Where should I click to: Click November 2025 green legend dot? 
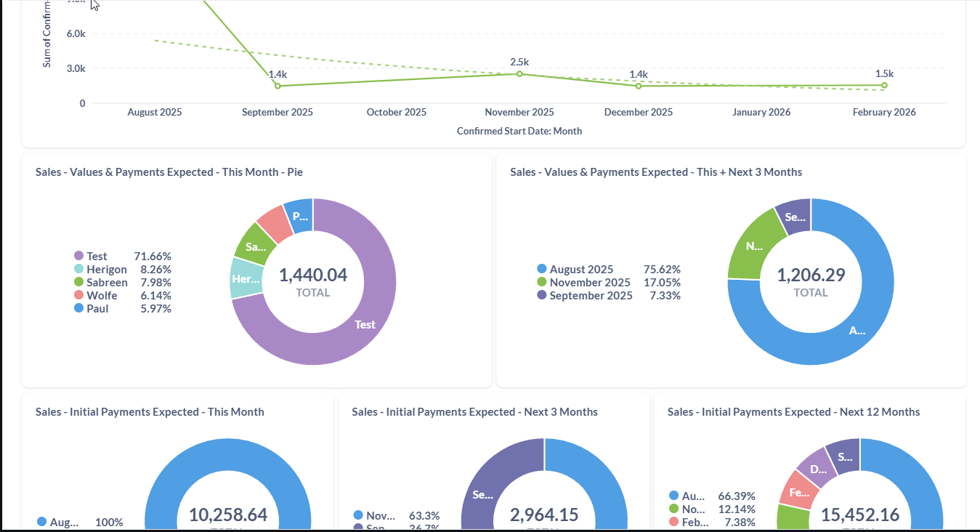[541, 282]
